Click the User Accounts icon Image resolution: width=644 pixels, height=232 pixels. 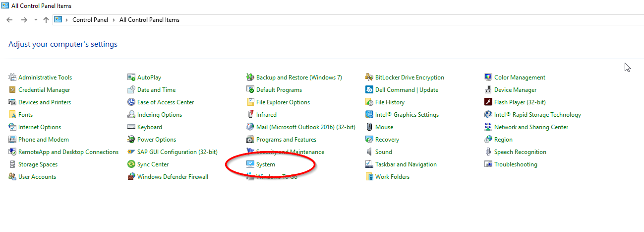12,176
